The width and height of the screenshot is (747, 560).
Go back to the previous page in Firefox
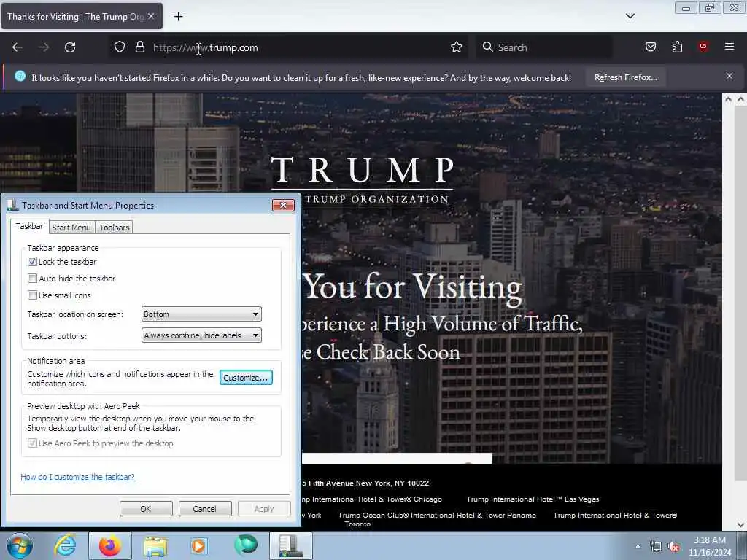(x=18, y=47)
